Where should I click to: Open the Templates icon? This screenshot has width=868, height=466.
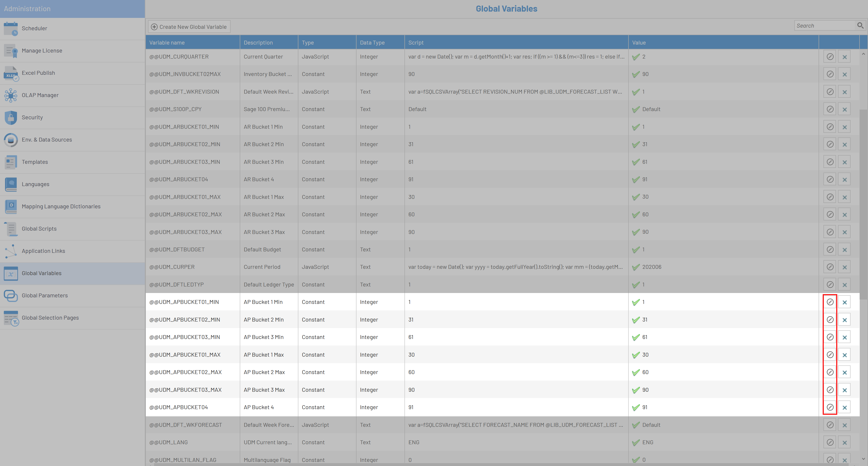(x=11, y=162)
